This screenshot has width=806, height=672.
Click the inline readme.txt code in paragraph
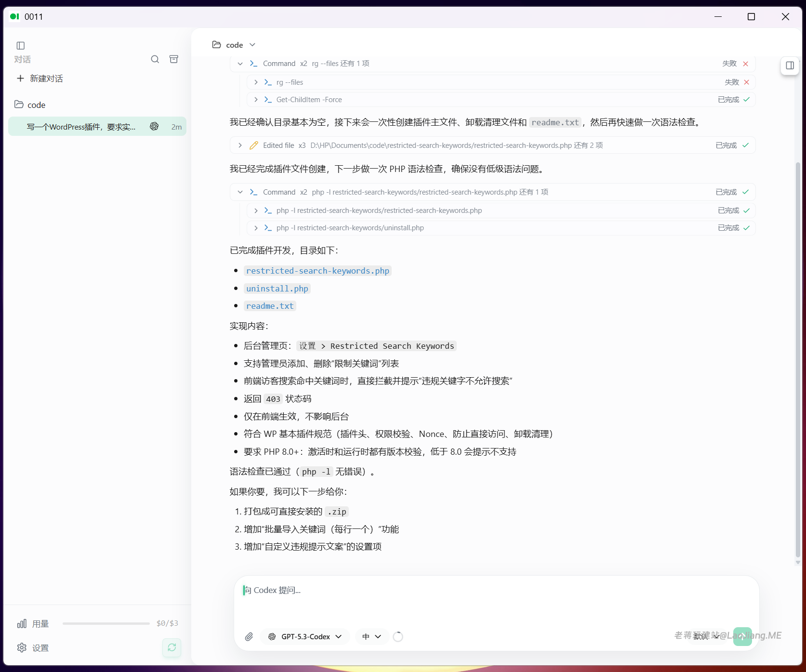tap(555, 122)
